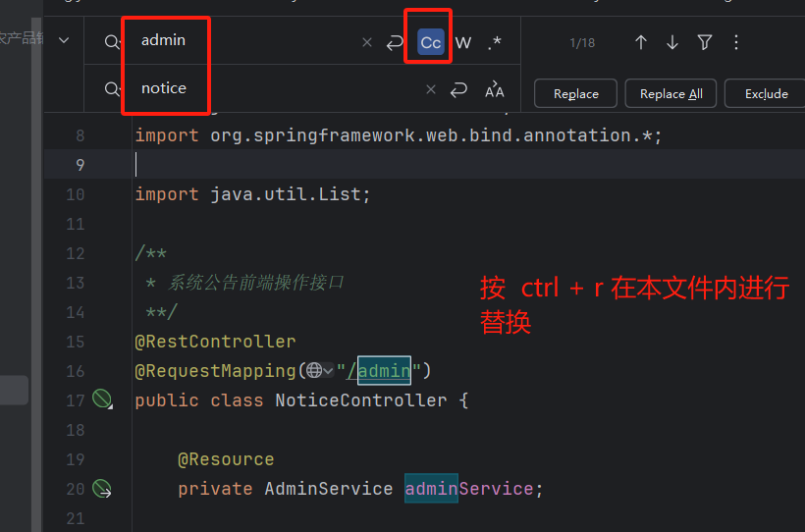Click the 1/18 match counter
This screenshot has height=532, width=805.
pos(582,43)
